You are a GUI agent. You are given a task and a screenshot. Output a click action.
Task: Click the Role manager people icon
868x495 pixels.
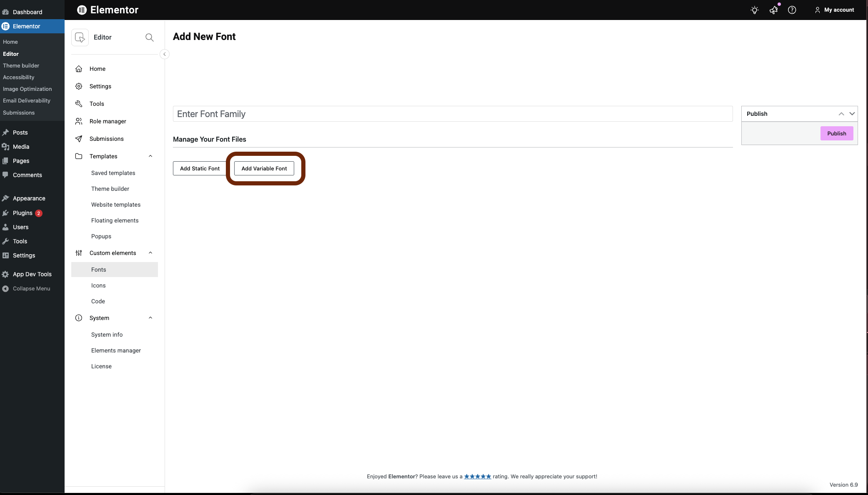pyautogui.click(x=79, y=121)
